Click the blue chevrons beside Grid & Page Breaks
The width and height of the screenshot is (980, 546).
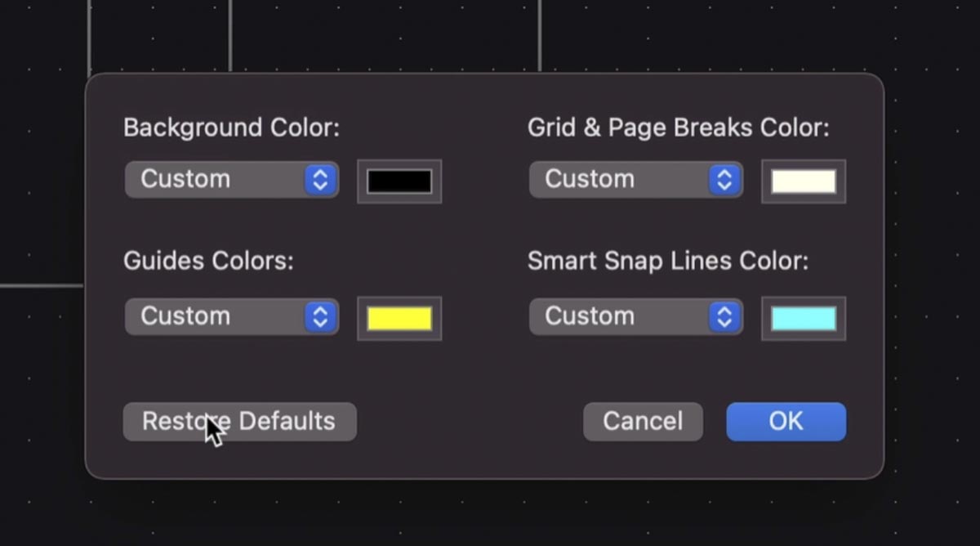pos(724,180)
